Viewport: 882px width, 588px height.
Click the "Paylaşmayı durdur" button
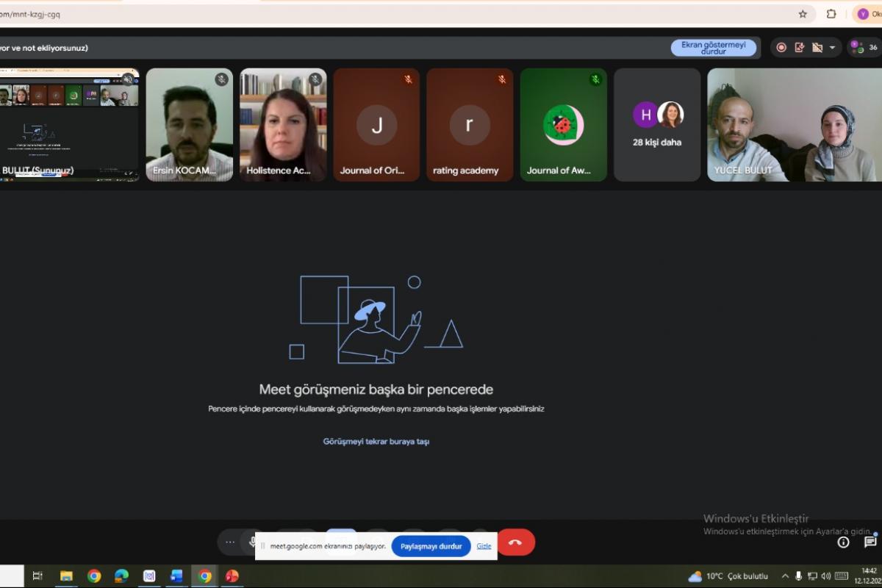[x=431, y=546]
